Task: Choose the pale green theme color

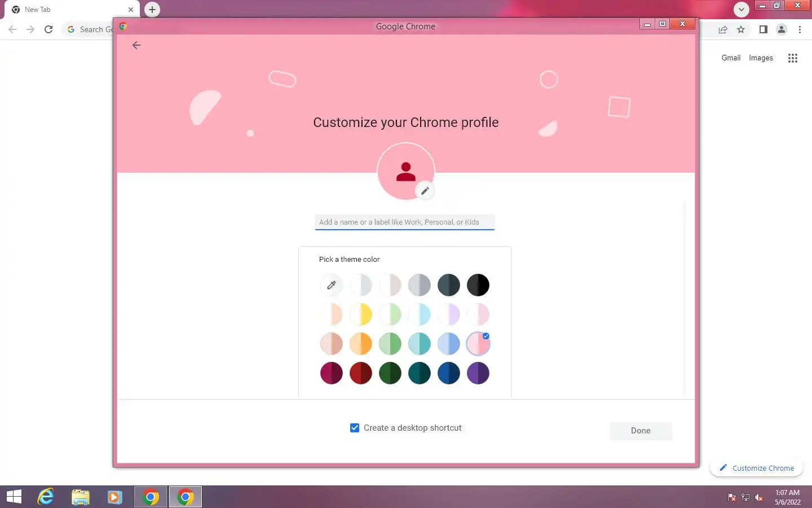Action: [390, 314]
